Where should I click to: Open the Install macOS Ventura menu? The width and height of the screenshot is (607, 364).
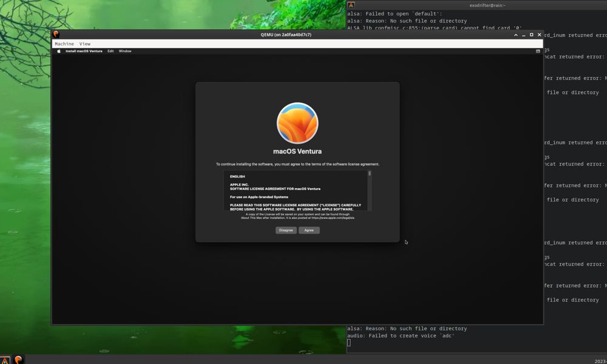[84, 51]
